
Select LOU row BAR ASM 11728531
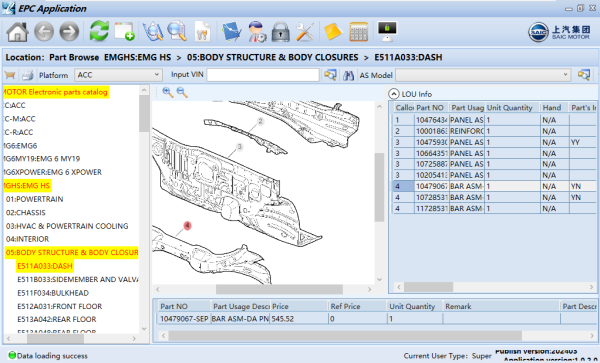point(495,208)
